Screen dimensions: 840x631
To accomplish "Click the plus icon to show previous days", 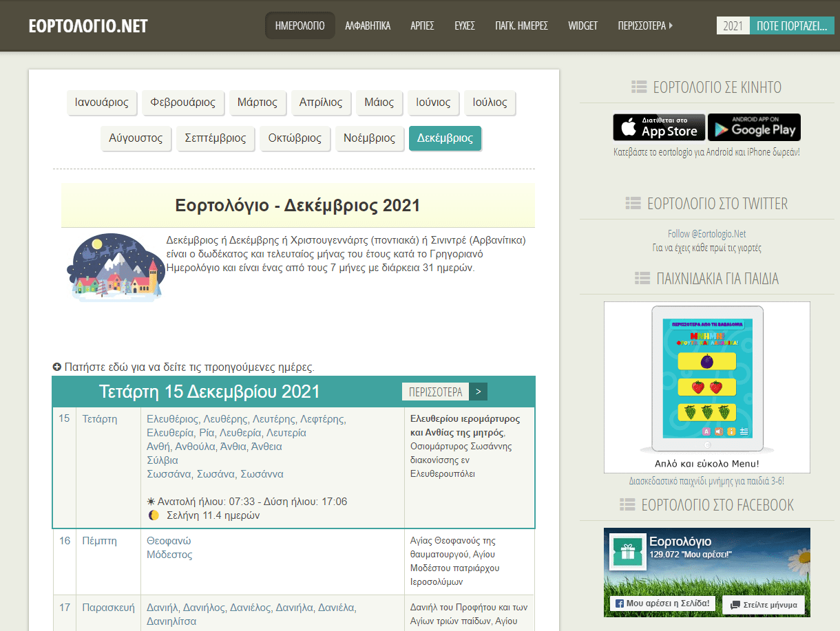I will (57, 367).
